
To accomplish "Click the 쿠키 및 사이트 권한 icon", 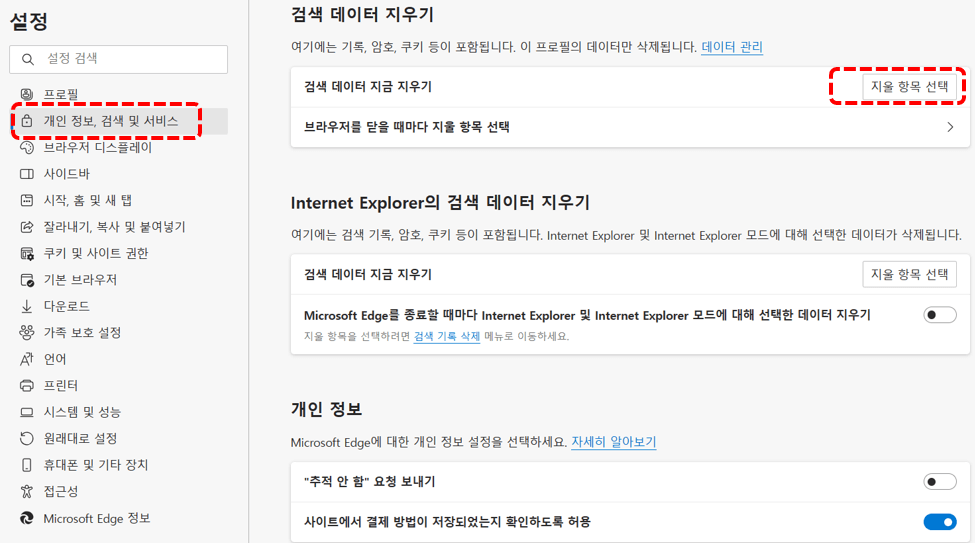I will tap(27, 253).
